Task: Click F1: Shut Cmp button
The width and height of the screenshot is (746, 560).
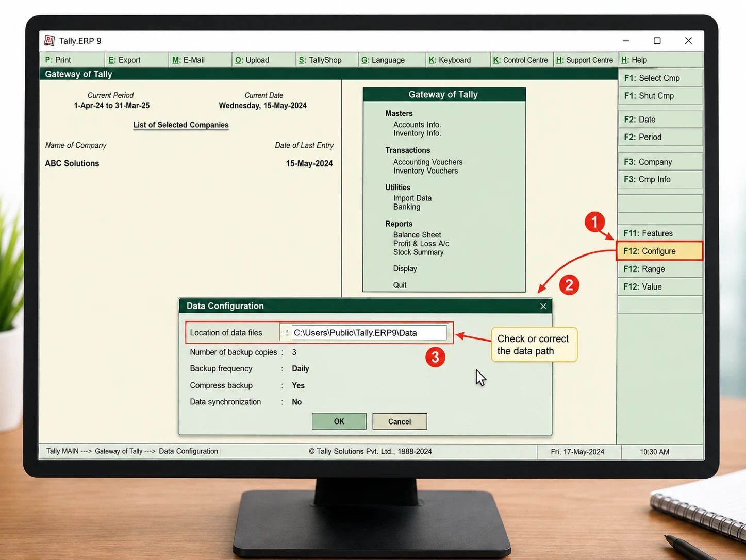Action: click(x=660, y=96)
